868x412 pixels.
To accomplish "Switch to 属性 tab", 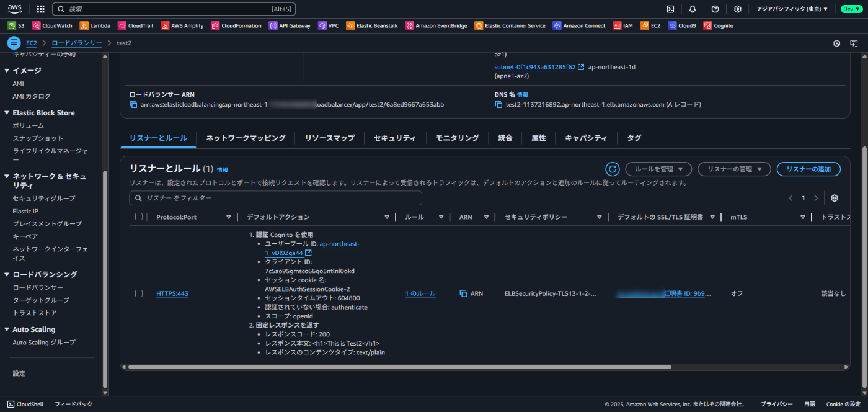I will point(539,138).
